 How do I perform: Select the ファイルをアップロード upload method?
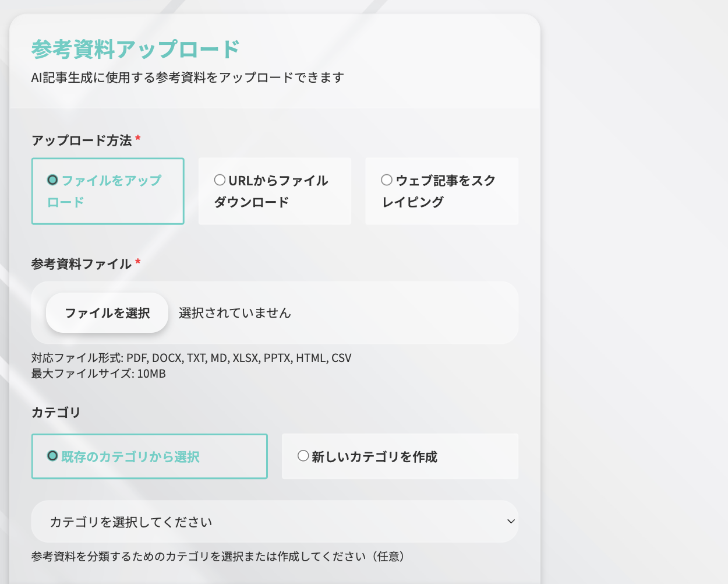point(107,191)
